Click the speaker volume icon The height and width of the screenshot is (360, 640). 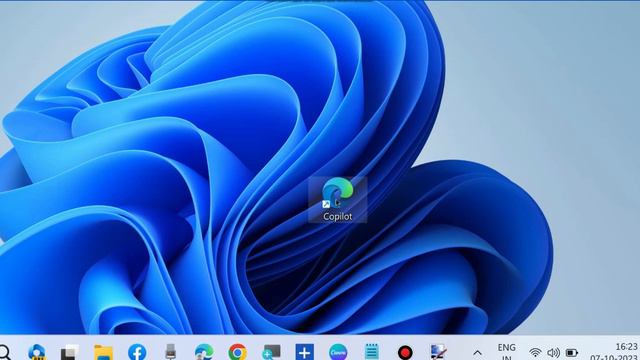tap(553, 352)
